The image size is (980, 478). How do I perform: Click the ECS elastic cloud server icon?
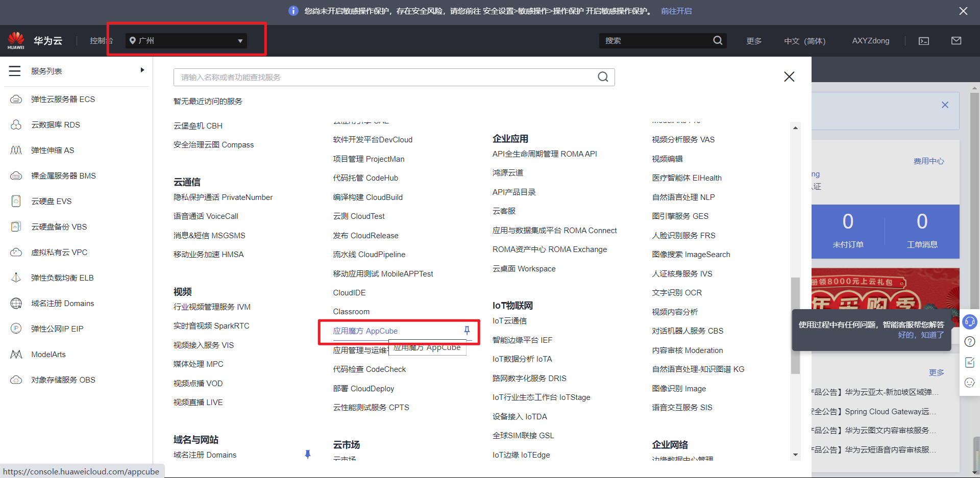(x=16, y=99)
